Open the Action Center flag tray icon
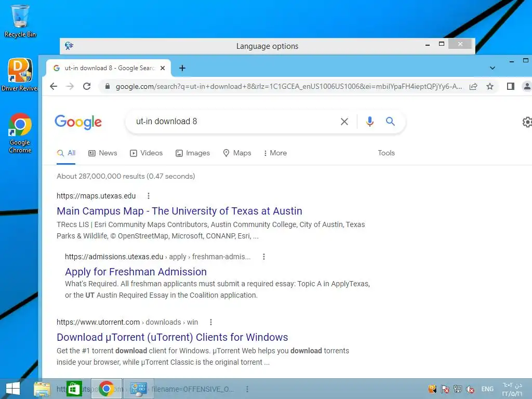Image resolution: width=532 pixels, height=399 pixels. 445,389
